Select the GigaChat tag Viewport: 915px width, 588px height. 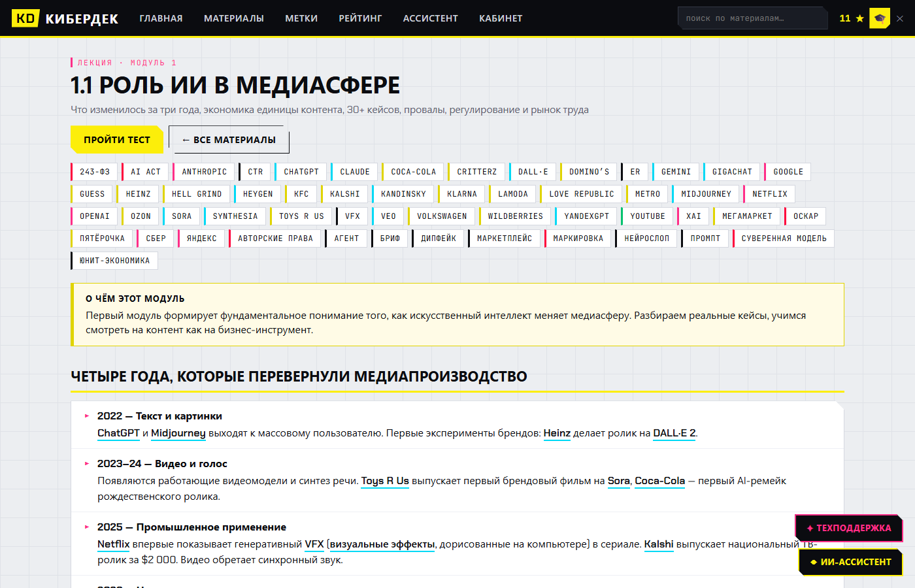732,172
